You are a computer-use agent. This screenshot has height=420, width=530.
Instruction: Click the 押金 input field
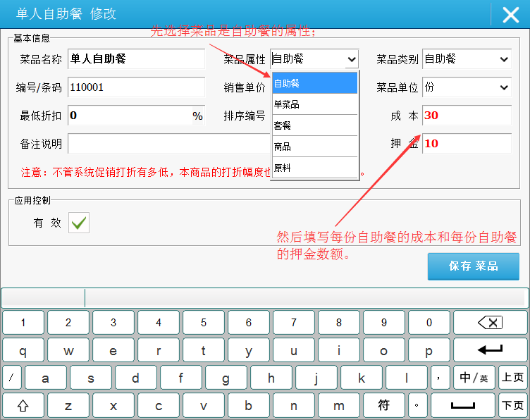[467, 143]
